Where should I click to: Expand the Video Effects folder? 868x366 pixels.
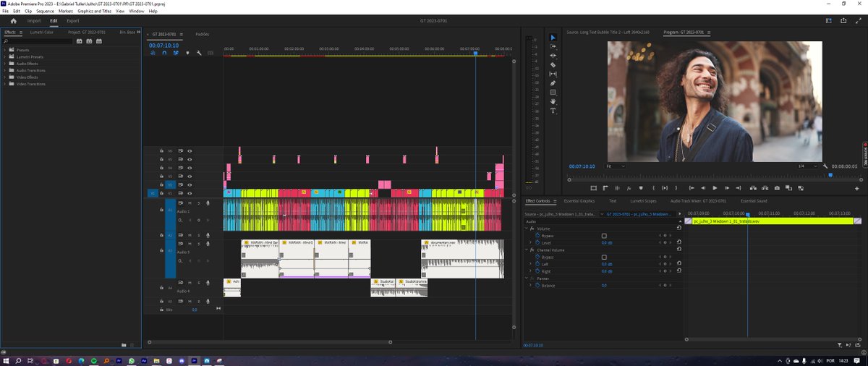click(x=6, y=77)
